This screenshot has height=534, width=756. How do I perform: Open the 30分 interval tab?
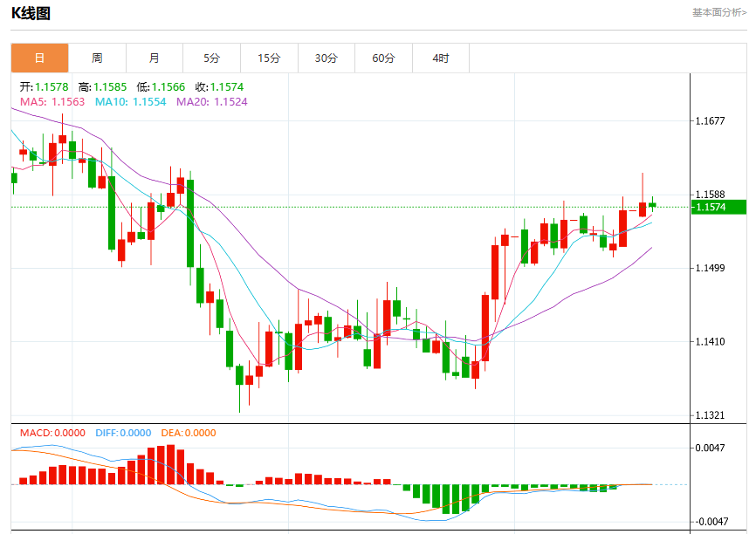coord(326,58)
